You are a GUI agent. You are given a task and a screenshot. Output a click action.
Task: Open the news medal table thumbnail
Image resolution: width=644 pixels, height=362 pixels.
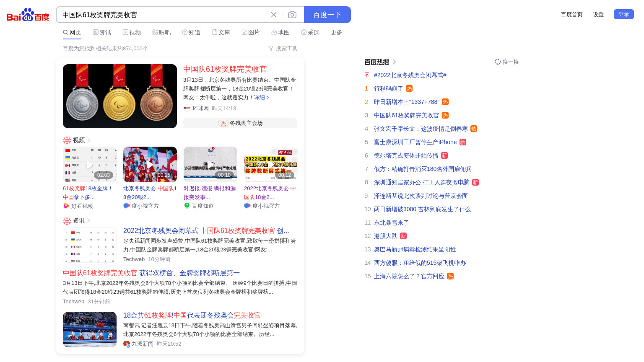pos(90,245)
